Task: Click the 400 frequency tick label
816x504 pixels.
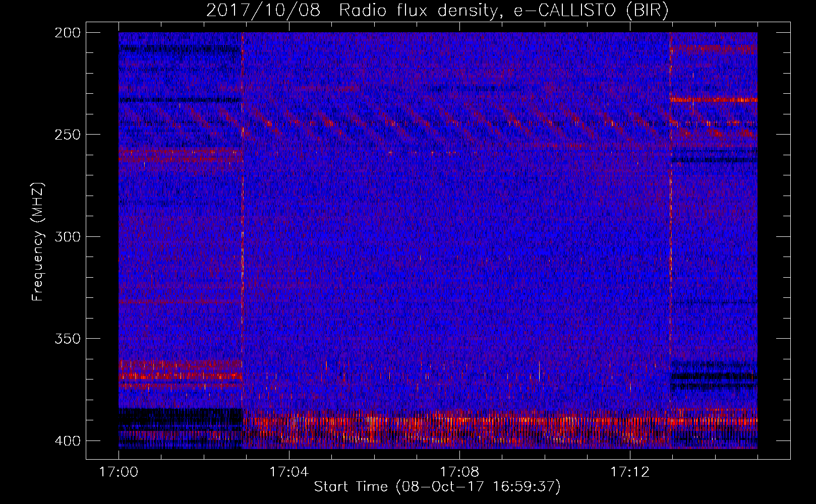Action: pyautogui.click(x=67, y=441)
